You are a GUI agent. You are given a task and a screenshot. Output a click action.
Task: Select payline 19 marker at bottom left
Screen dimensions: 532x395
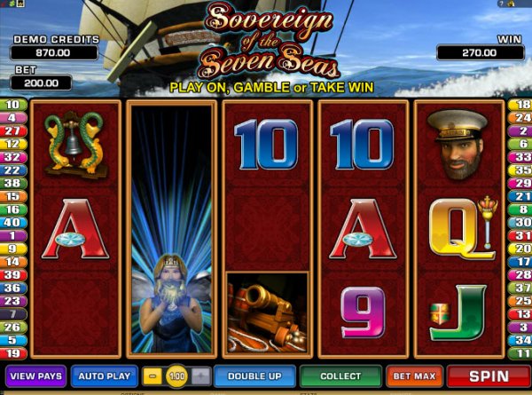pos(13,353)
